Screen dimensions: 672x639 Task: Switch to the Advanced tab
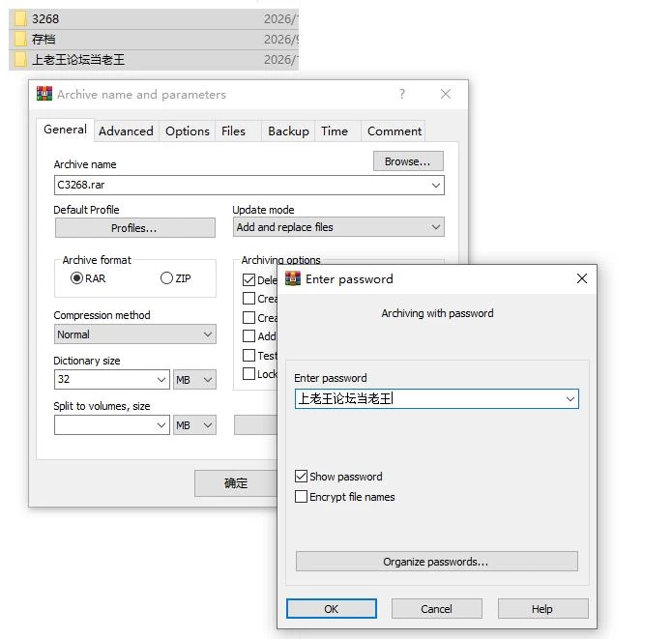[126, 131]
